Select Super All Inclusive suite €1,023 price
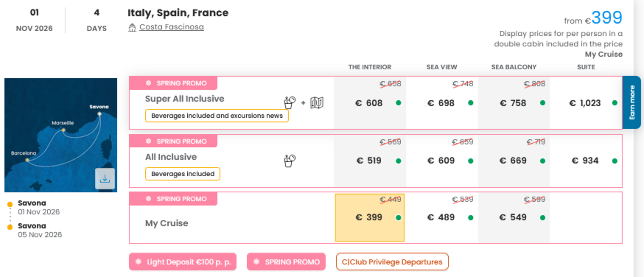Image resolution: width=644 pixels, height=277 pixels. click(585, 103)
